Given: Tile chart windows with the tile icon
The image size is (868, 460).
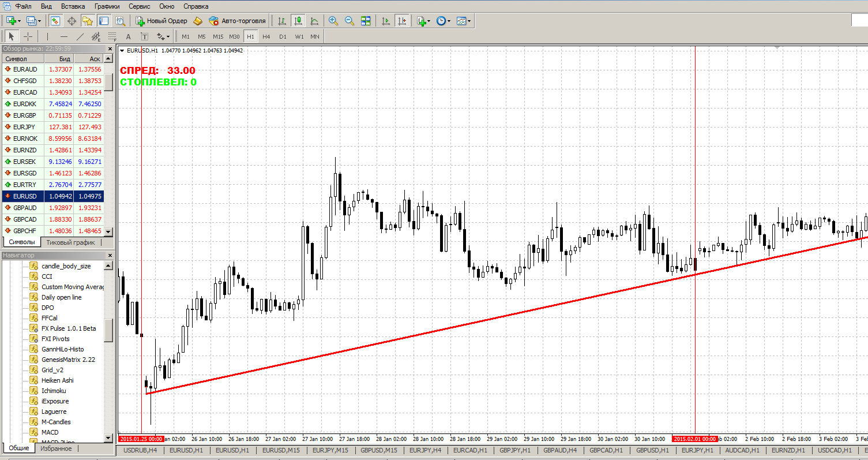Looking at the screenshot, I should (x=365, y=21).
